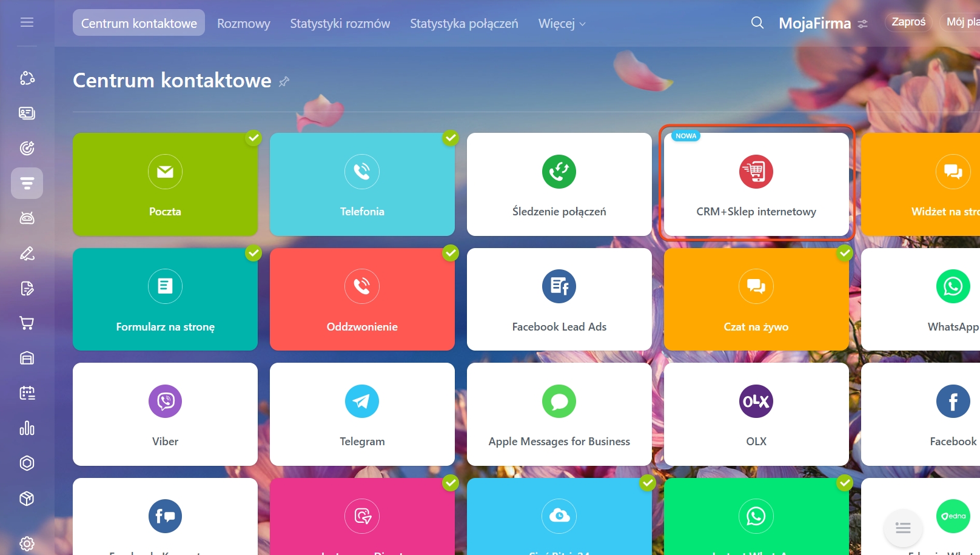Open settings gear in sidebar
This screenshot has height=555, width=980.
coord(27,543)
